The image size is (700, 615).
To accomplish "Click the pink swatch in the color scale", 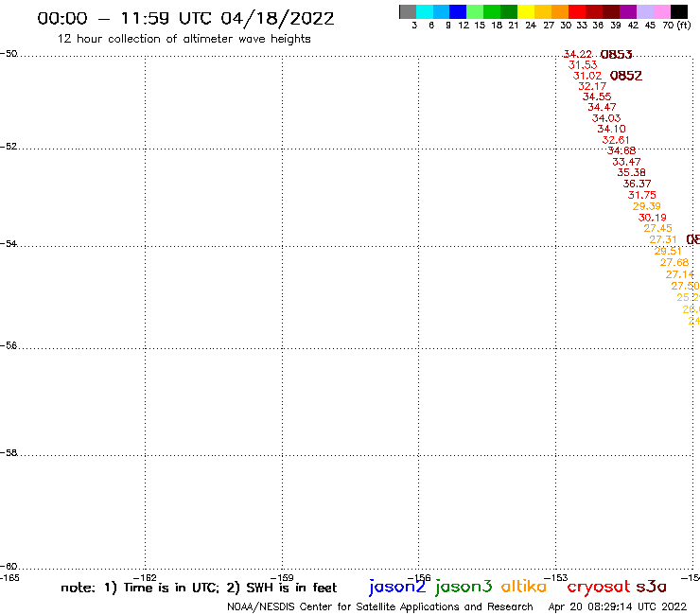I will (x=661, y=11).
